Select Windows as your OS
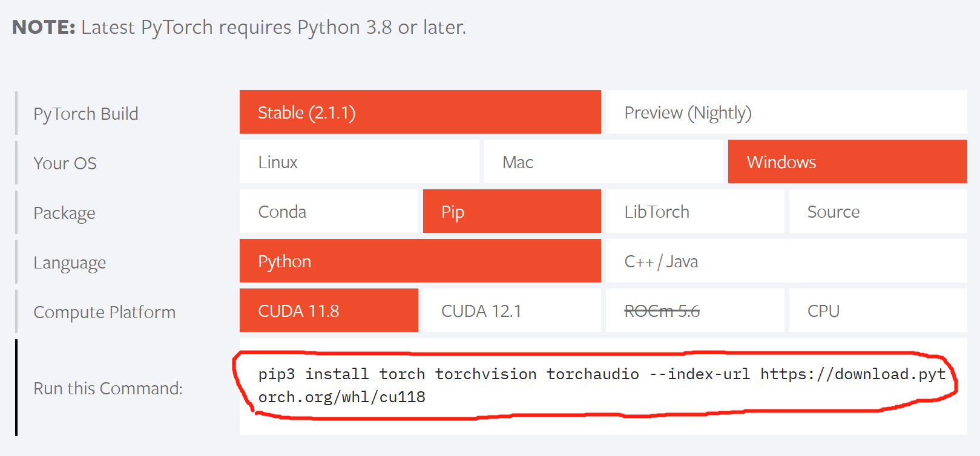The height and width of the screenshot is (456, 980). (x=846, y=161)
